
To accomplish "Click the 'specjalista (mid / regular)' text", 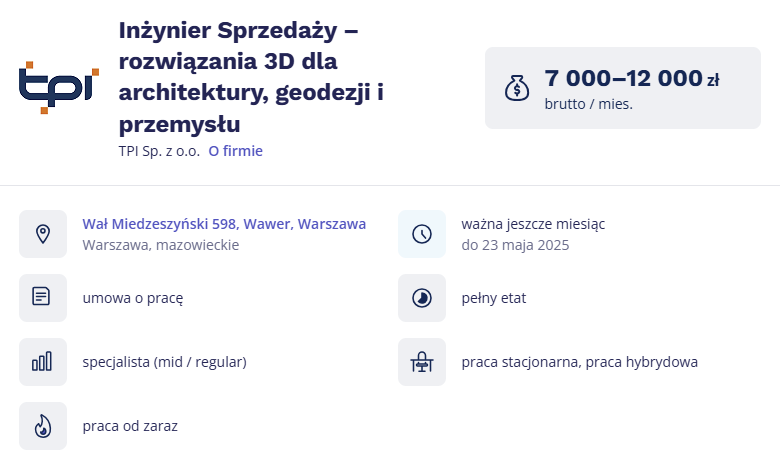I will (165, 362).
